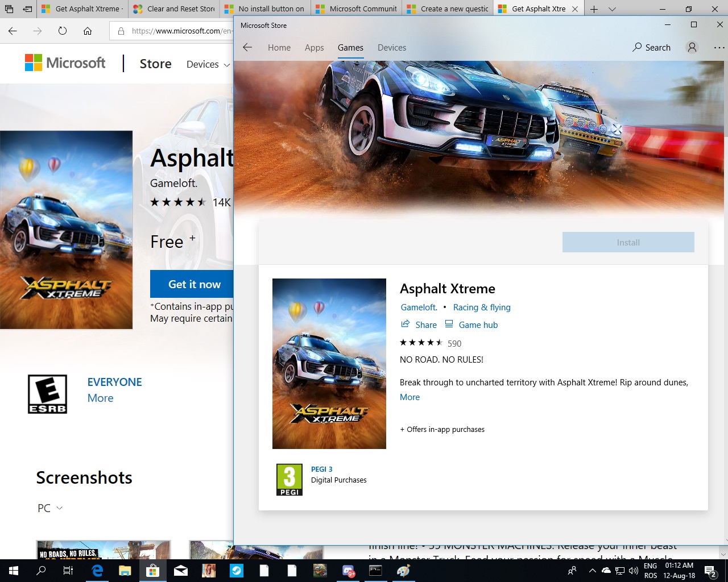Click the ENG ROS language indicator
Viewport: 728px width, 582px height.
651,571
